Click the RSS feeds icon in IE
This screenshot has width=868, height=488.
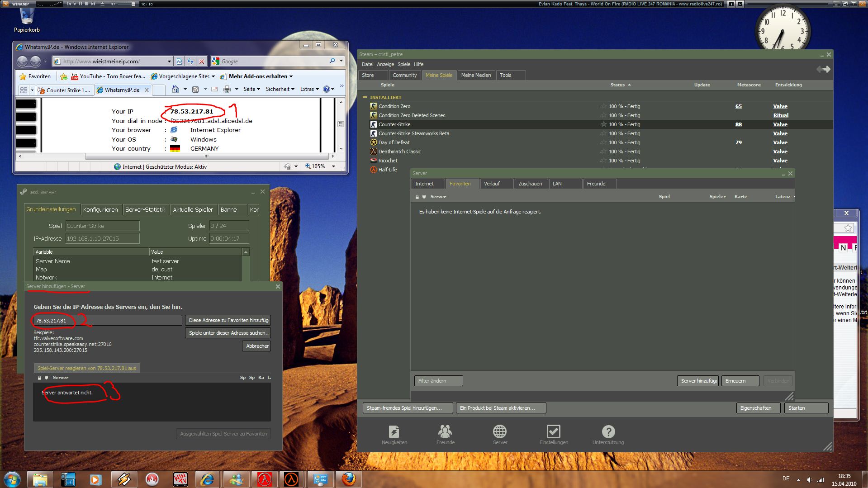pyautogui.click(x=195, y=89)
